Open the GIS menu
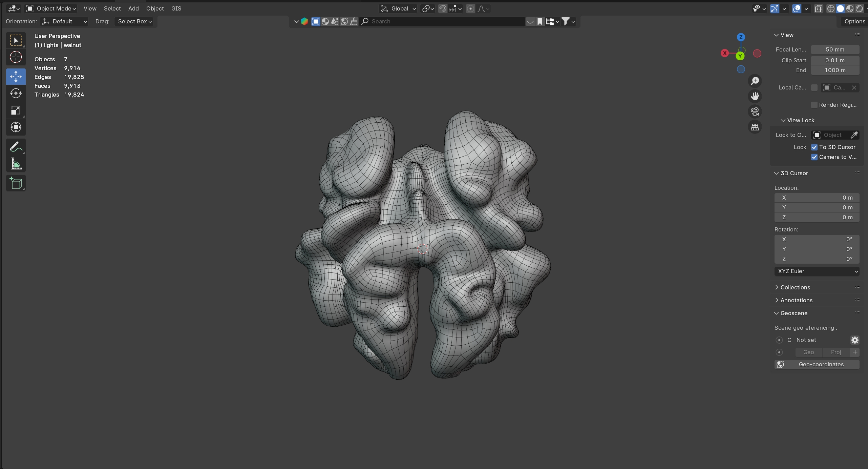Screen dimensions: 868x469 pos(176,8)
